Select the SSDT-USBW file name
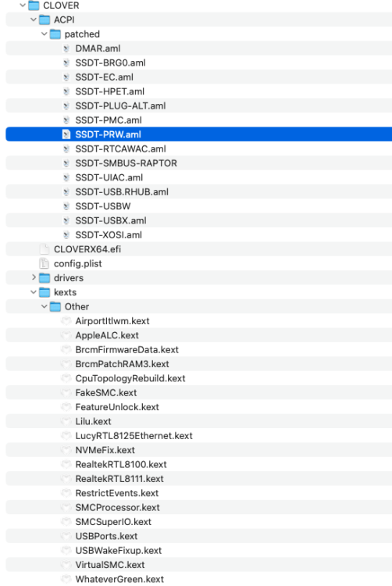 (103, 206)
